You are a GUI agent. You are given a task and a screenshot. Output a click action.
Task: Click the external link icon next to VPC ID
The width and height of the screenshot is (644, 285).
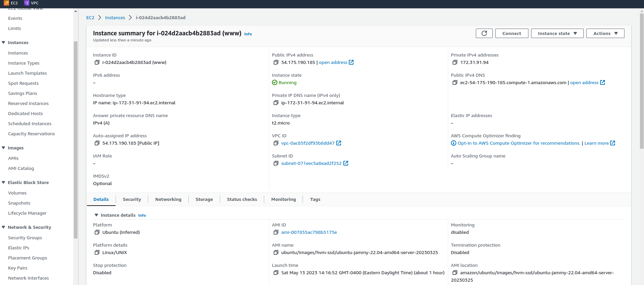[x=339, y=143]
